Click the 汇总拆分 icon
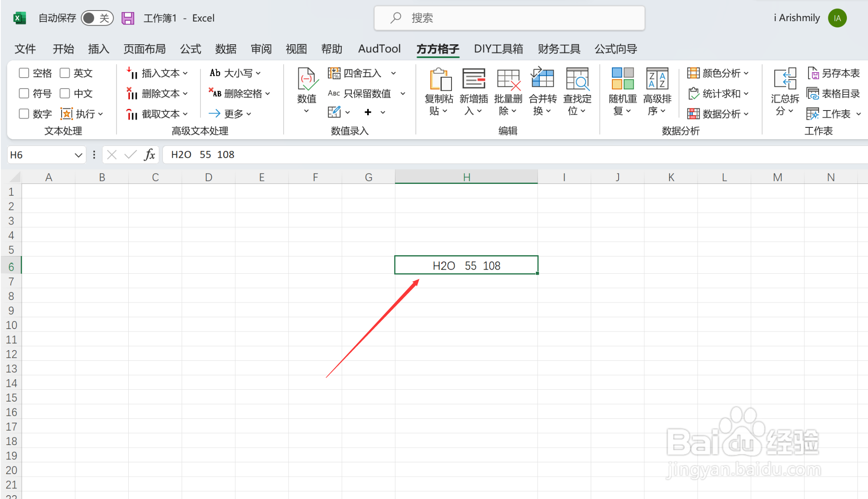Viewport: 868px width, 499px height. click(x=784, y=79)
